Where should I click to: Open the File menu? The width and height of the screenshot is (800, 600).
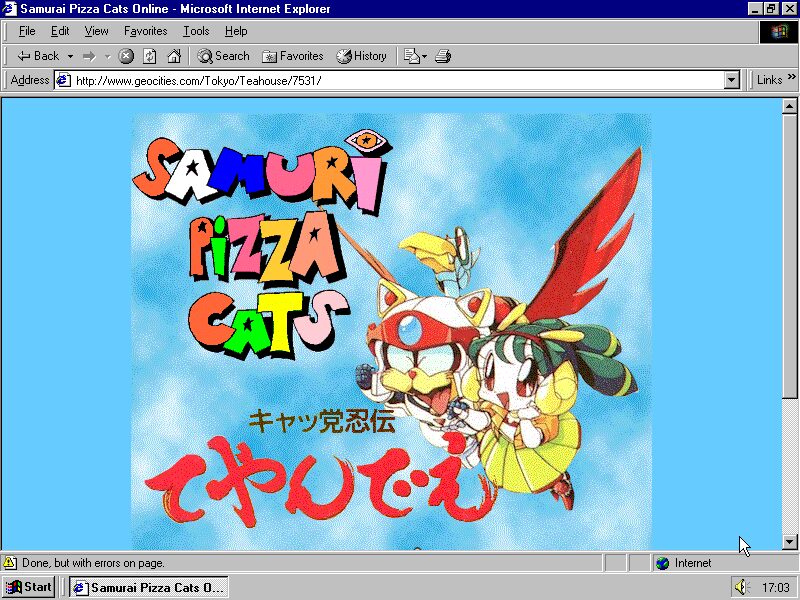[x=27, y=31]
